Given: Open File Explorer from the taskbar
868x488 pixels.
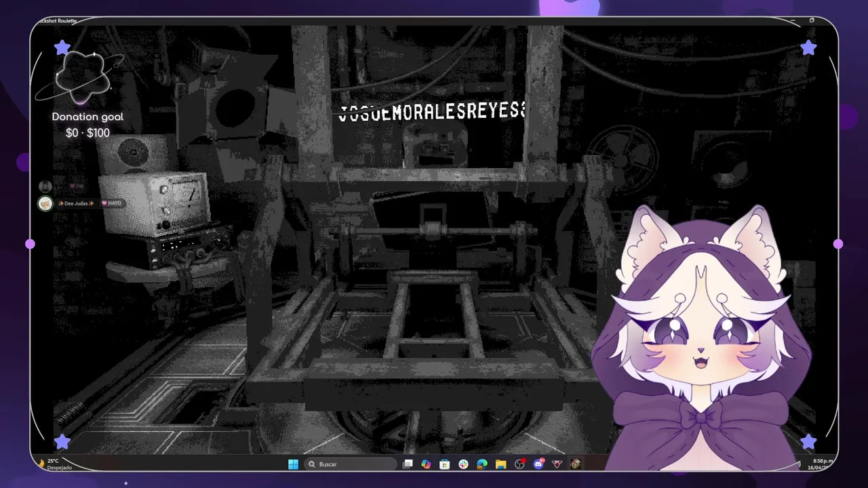Looking at the screenshot, I should click(500, 464).
